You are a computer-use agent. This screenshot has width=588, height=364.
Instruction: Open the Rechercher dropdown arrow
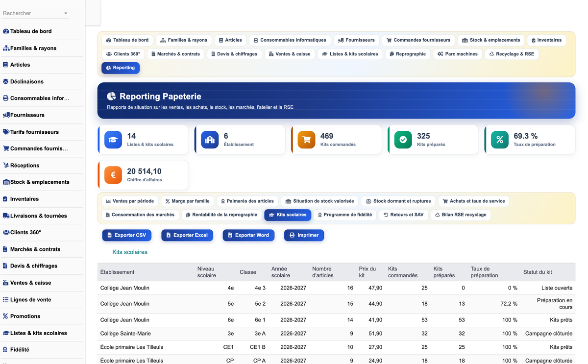pyautogui.click(x=66, y=14)
